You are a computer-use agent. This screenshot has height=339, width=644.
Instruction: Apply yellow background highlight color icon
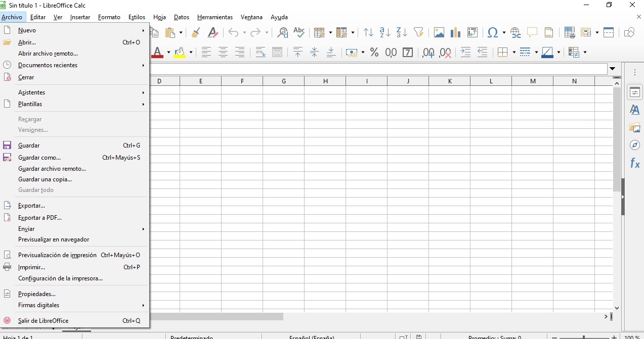point(179,52)
